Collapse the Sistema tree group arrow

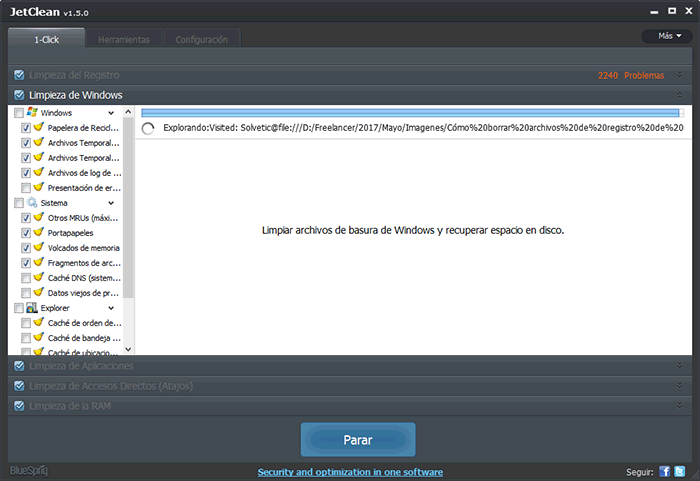click(111, 203)
